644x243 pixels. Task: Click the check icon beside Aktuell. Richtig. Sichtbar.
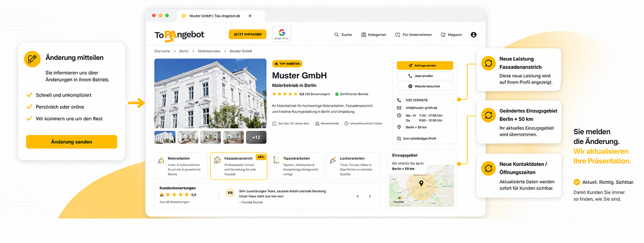pyautogui.click(x=576, y=181)
